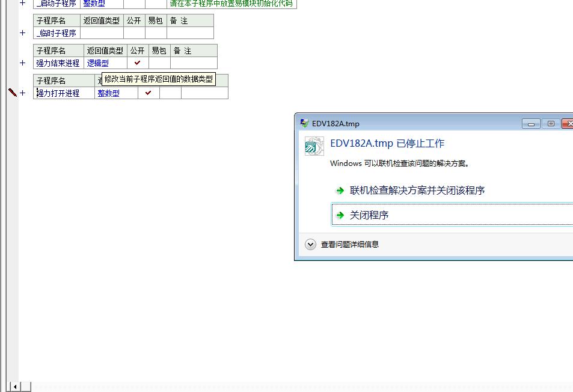The width and height of the screenshot is (573, 392).
Task: Toggle the 易包 cell for 强力结束进程
Action: tap(159, 63)
